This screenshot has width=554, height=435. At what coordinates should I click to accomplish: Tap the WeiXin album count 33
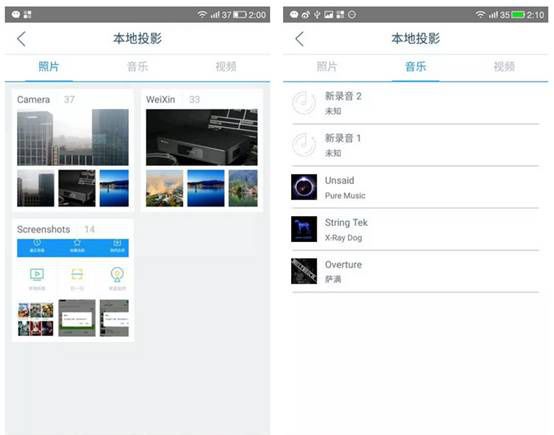coord(194,100)
